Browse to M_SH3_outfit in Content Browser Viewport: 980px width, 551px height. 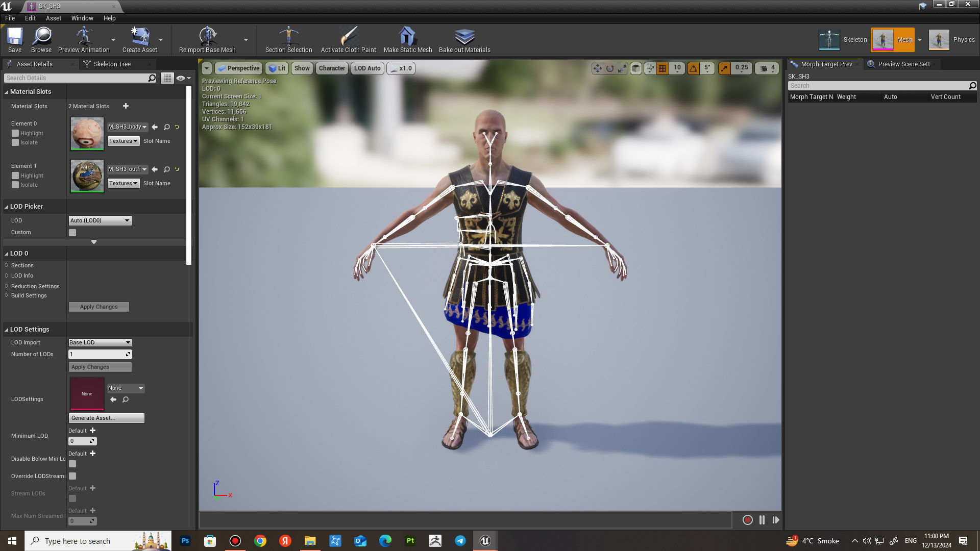pos(166,169)
